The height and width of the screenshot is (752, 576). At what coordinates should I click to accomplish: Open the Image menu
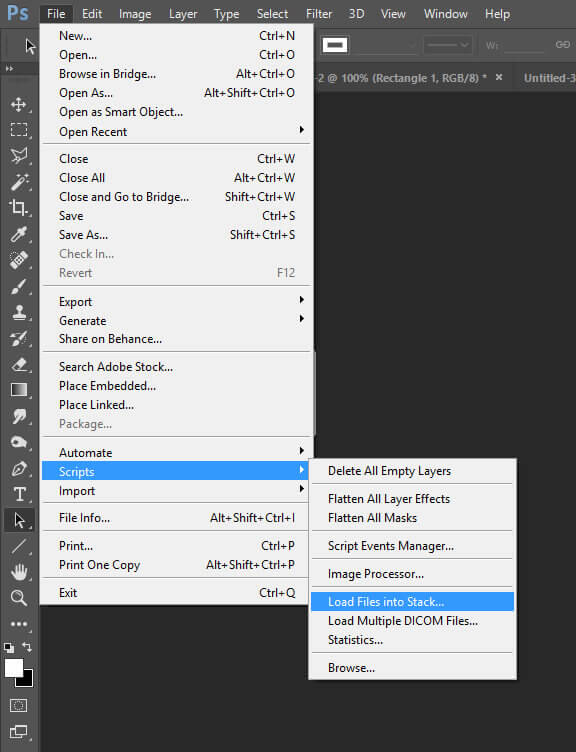pos(135,14)
